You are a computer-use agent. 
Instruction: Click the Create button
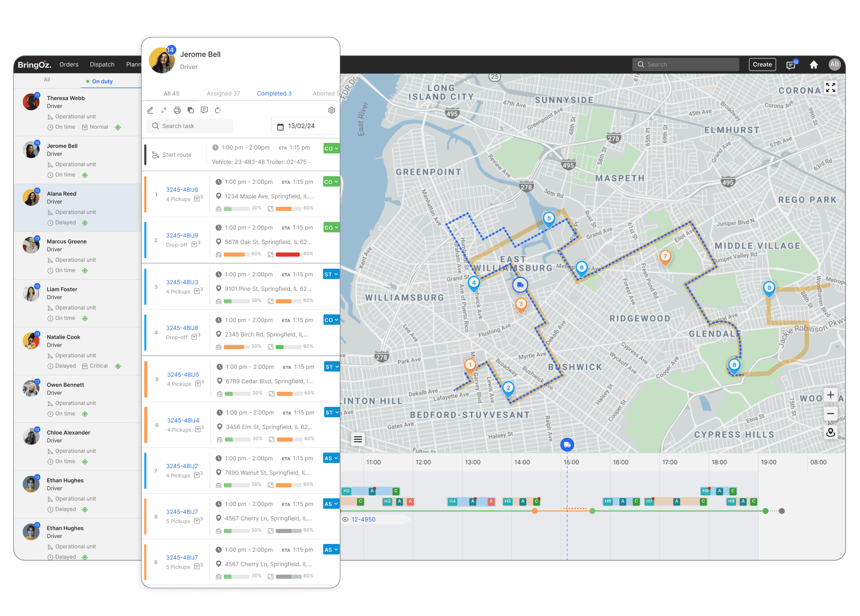(x=762, y=65)
